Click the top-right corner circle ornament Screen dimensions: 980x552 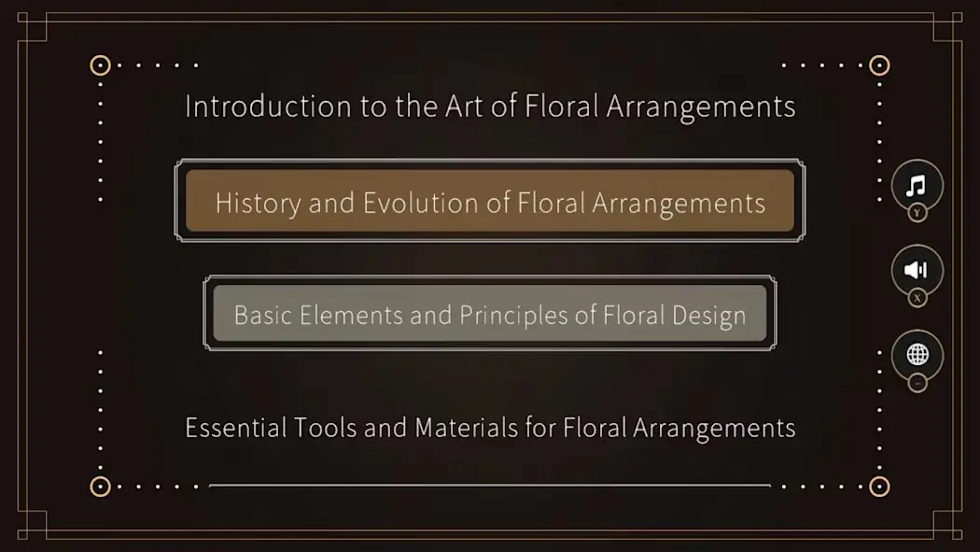pos(878,65)
